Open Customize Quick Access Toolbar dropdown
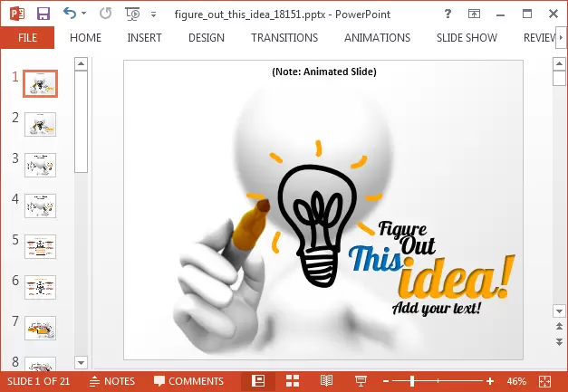Viewport: 568px width, 392px height. pyautogui.click(x=153, y=14)
